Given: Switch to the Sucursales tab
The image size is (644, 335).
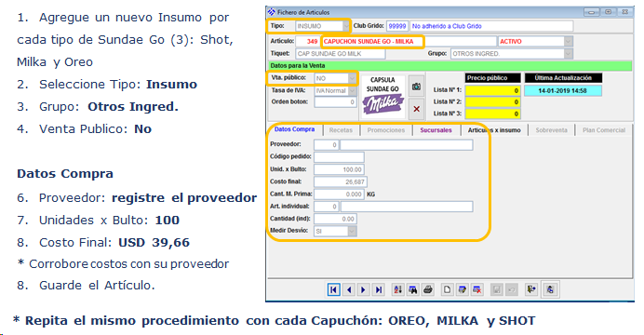Looking at the screenshot, I should [436, 130].
